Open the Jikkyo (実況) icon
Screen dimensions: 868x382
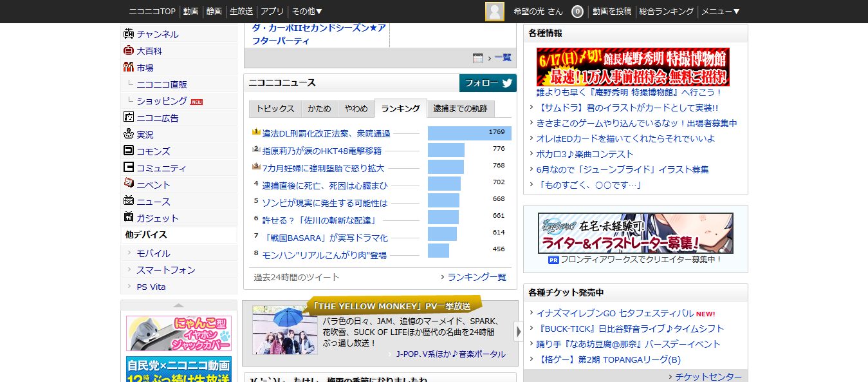point(129,135)
